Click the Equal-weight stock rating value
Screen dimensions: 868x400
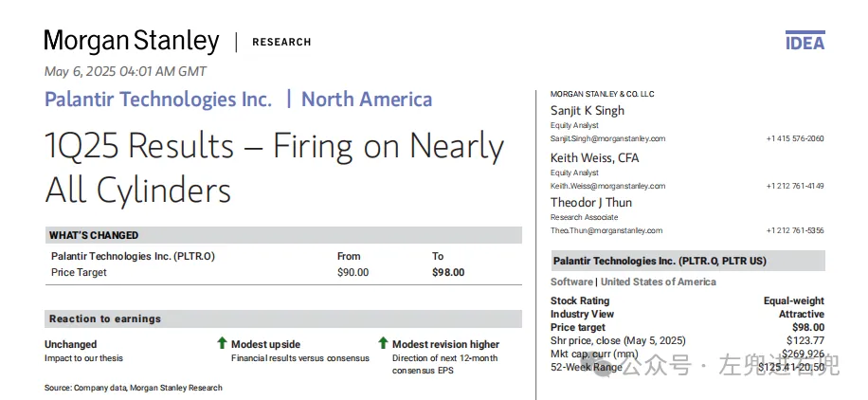point(793,300)
